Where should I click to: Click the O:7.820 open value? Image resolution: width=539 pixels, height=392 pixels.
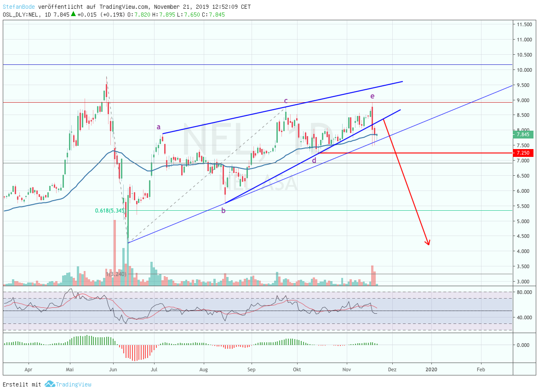pos(138,15)
